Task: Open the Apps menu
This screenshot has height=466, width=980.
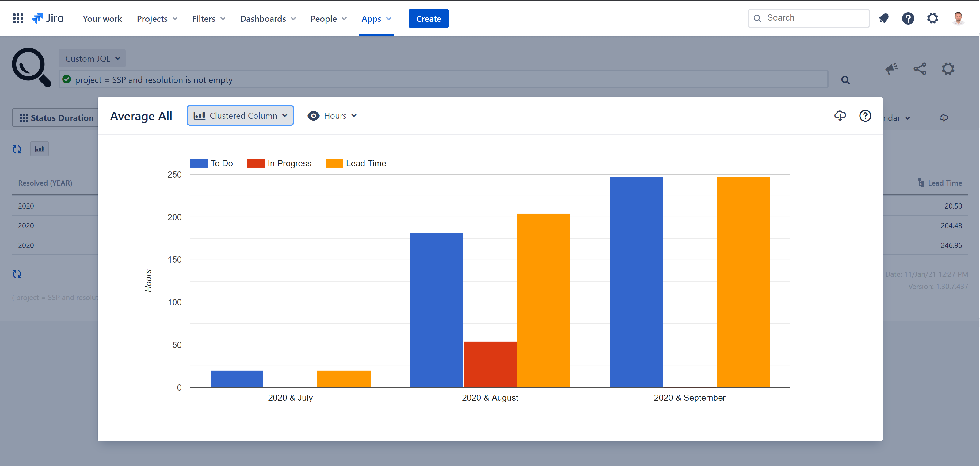Action: [x=376, y=18]
